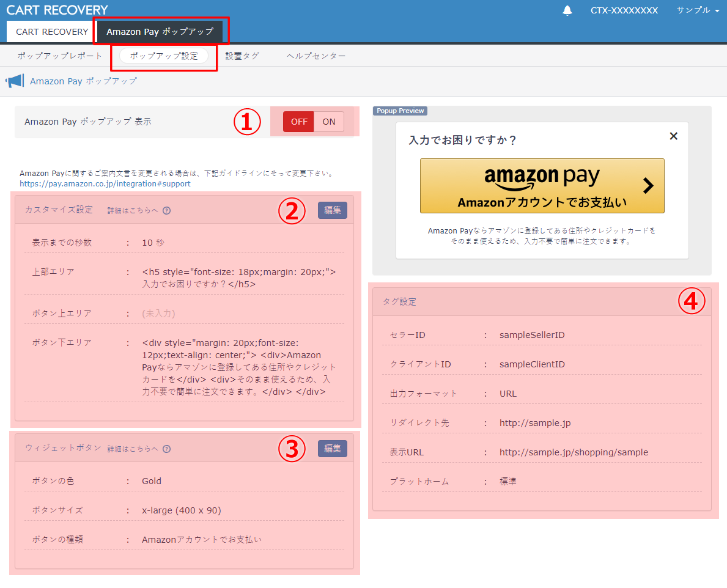Click the http://sample.jp/shopping/sample value
The height and width of the screenshot is (588, 727).
click(x=574, y=452)
